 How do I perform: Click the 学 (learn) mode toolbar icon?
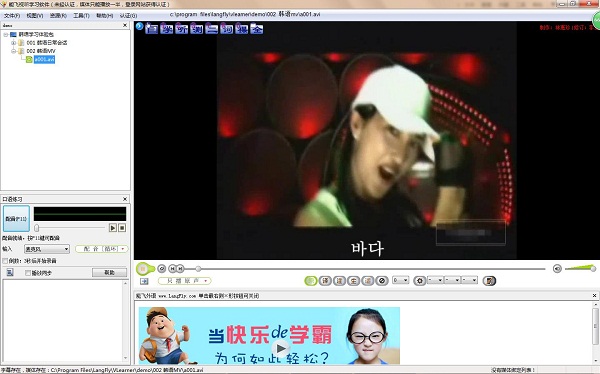point(166,29)
